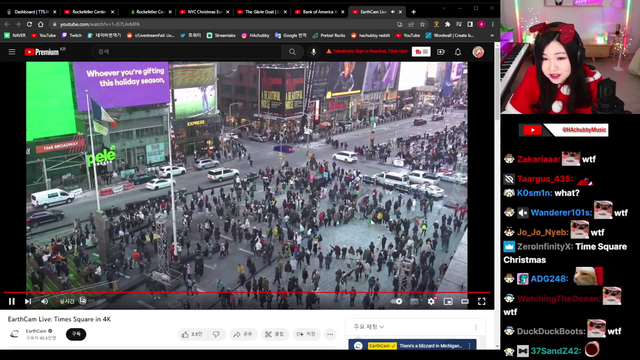Enter fullscreen video mode
The height and width of the screenshot is (360, 640).
tap(482, 301)
